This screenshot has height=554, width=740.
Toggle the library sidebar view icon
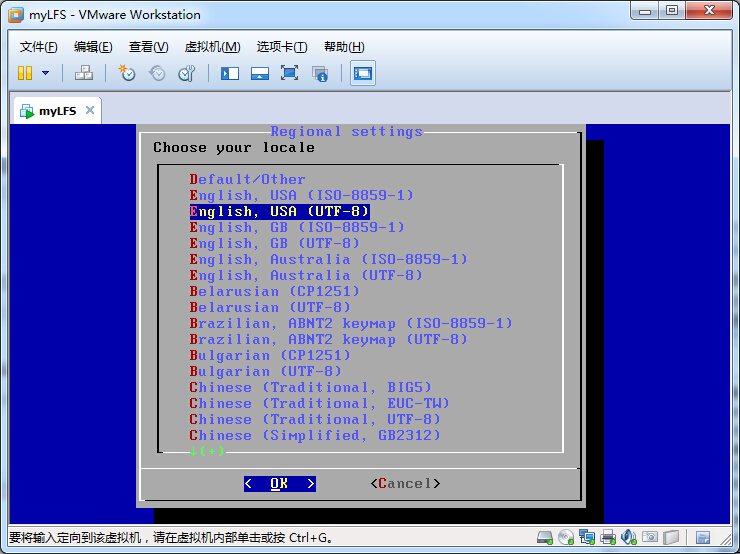(x=230, y=73)
